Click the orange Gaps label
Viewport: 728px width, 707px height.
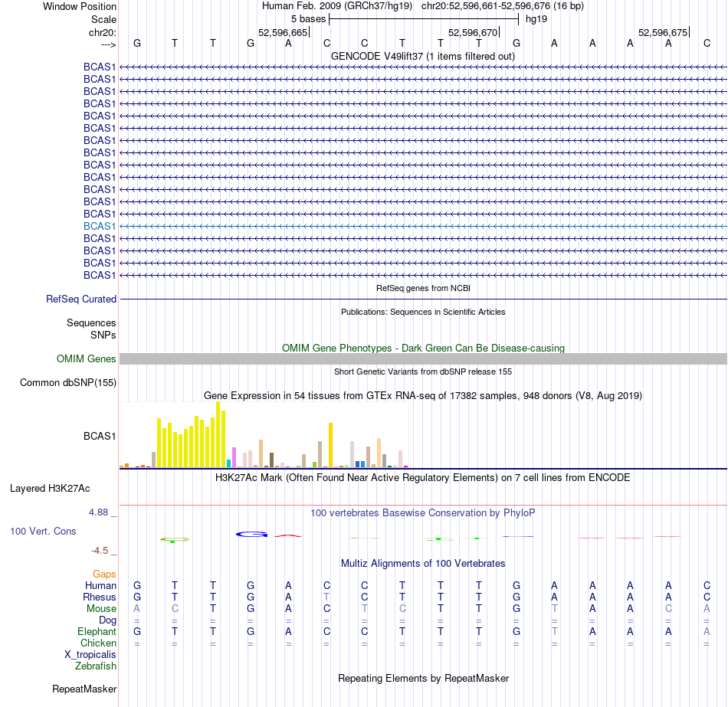click(104, 574)
